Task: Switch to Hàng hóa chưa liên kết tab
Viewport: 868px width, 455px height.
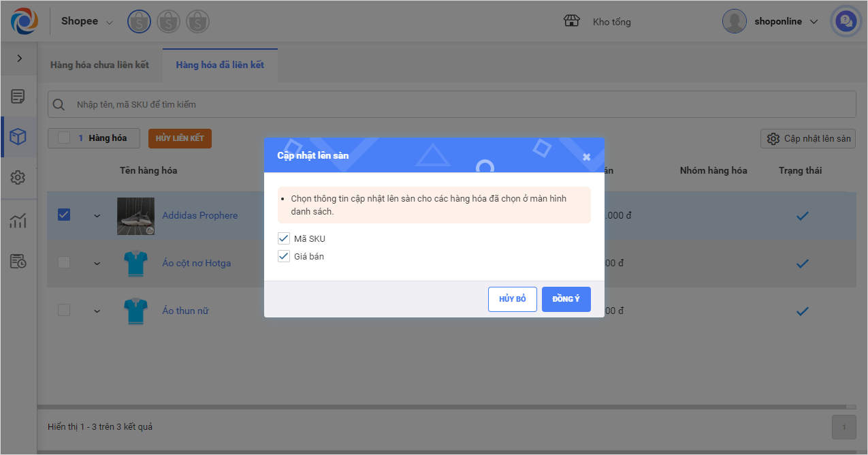Action: 99,65
